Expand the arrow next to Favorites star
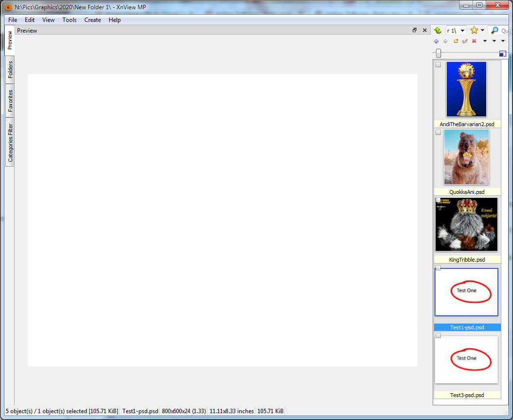 [x=483, y=30]
